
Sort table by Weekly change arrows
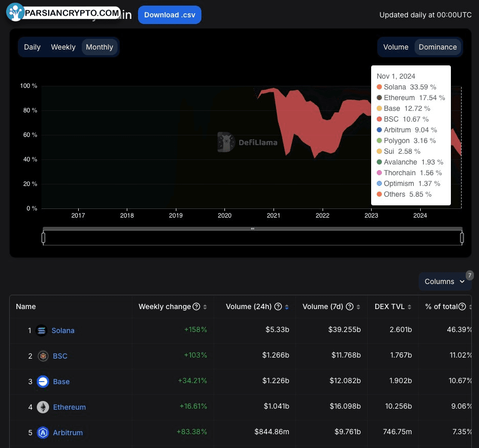pyautogui.click(x=205, y=307)
